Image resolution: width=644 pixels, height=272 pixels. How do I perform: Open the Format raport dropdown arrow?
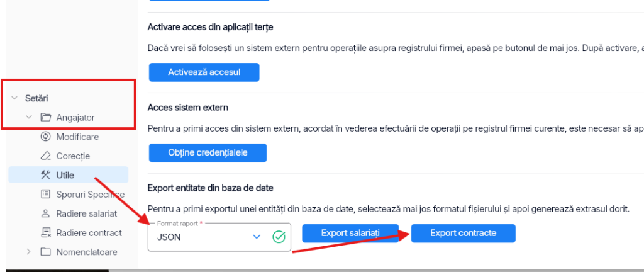click(257, 237)
